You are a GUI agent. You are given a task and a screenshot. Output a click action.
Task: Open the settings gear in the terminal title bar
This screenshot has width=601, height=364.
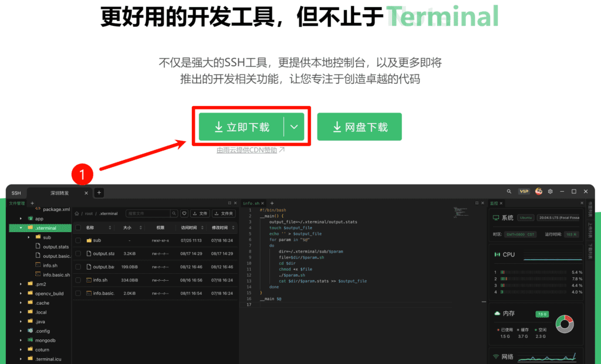pyautogui.click(x=550, y=192)
